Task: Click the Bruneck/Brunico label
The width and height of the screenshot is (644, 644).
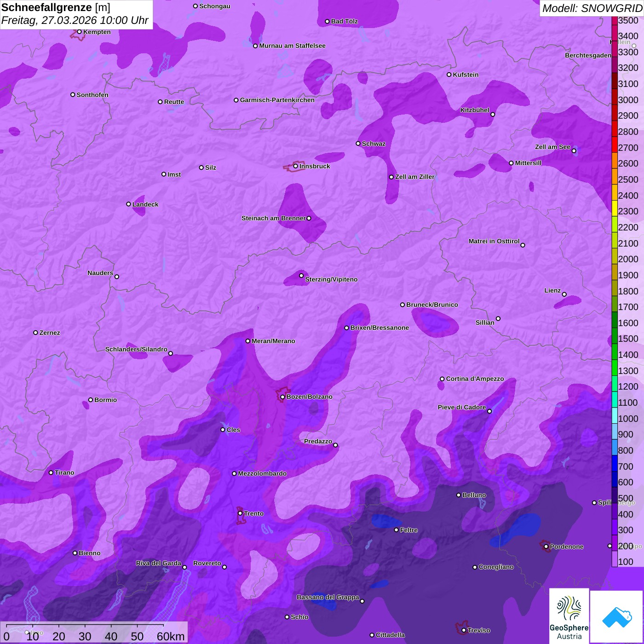Action: coord(432,305)
